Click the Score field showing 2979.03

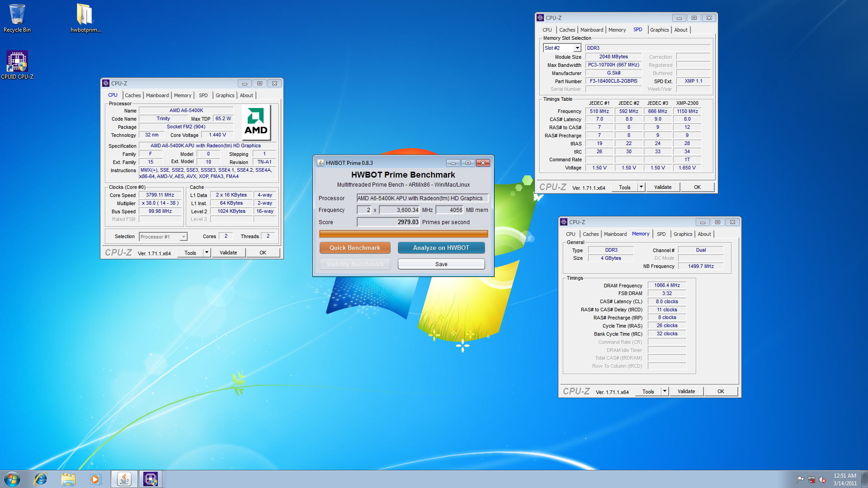(x=388, y=222)
